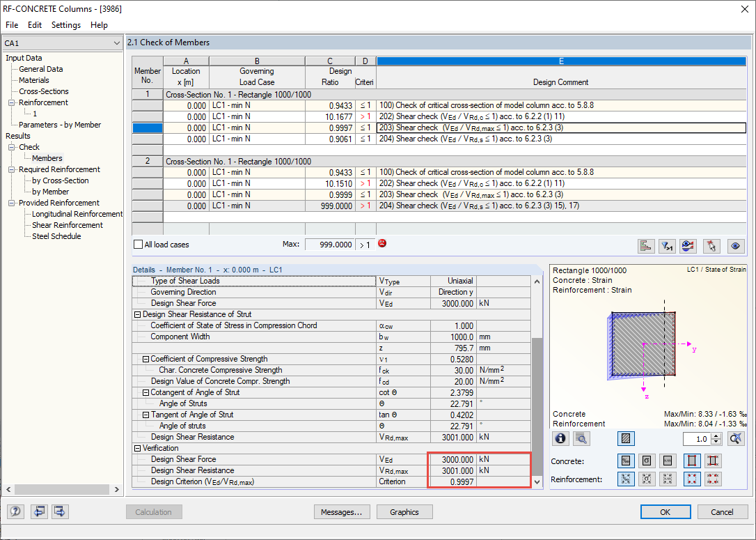Collapse Design Shear Resistance of Strut group
Image resolution: width=756 pixels, height=540 pixels.
pos(137,315)
